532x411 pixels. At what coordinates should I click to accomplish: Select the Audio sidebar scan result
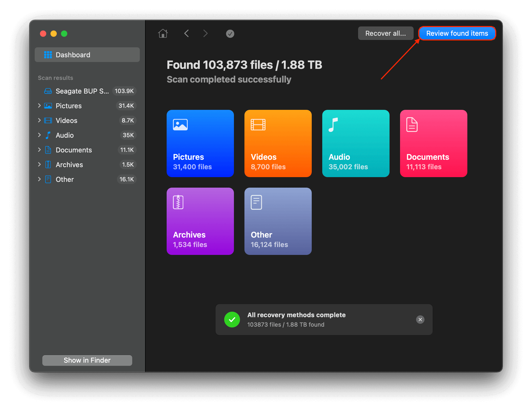click(64, 135)
